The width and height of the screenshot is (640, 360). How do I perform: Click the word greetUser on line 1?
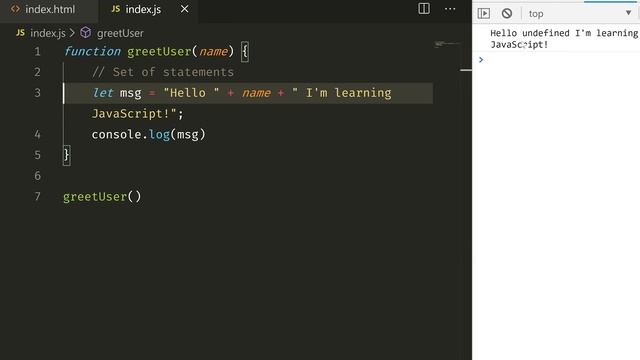(x=159, y=51)
